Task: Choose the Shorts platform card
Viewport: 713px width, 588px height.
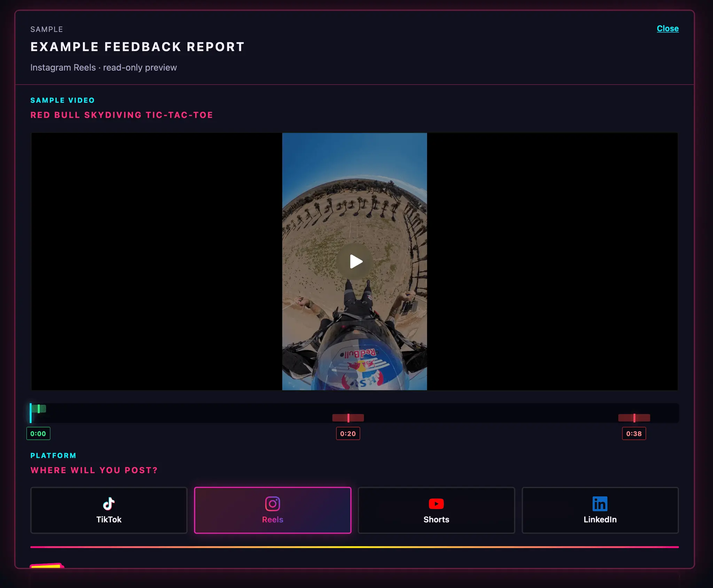Action: [436, 510]
